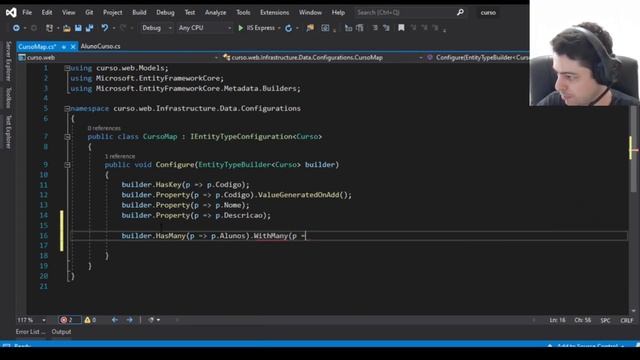Viewport: 640px width, 360px height.
Task: Open the Extensions menu
Action: pos(274,12)
